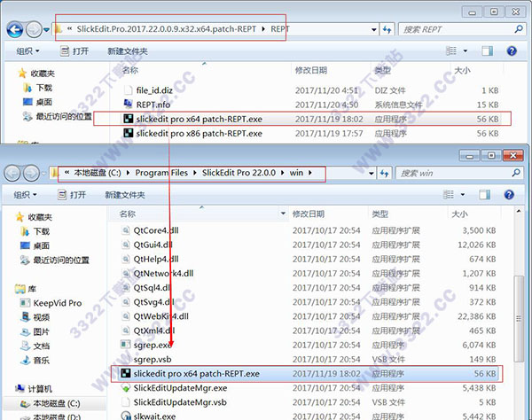Open address history dropdown in win window
532x420 pixels.
tap(372, 174)
